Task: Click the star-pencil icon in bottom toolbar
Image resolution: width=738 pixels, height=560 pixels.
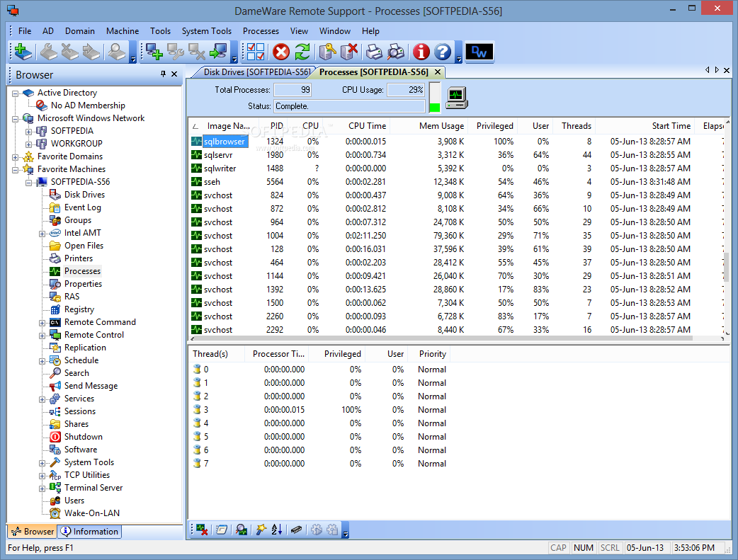Action: (x=261, y=530)
